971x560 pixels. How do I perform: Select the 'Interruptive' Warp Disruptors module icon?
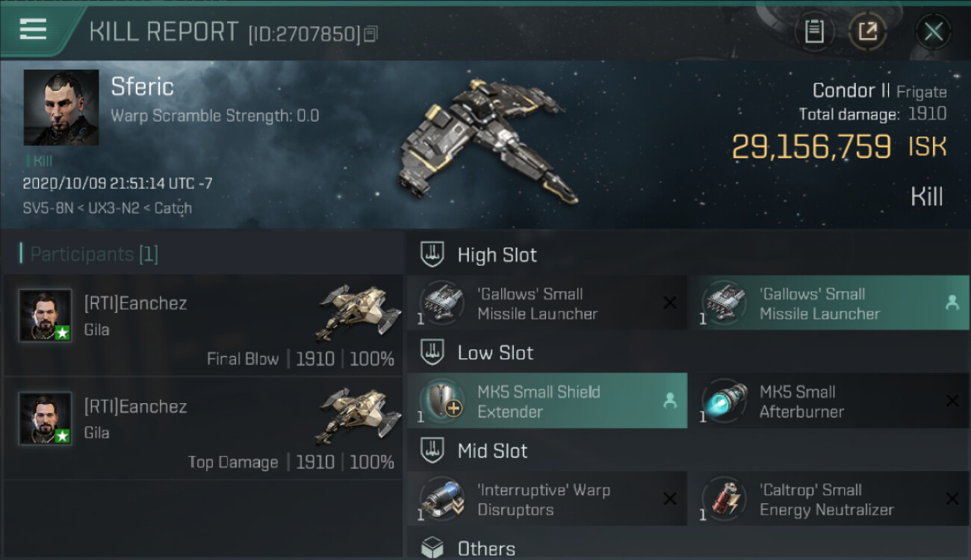(x=441, y=500)
